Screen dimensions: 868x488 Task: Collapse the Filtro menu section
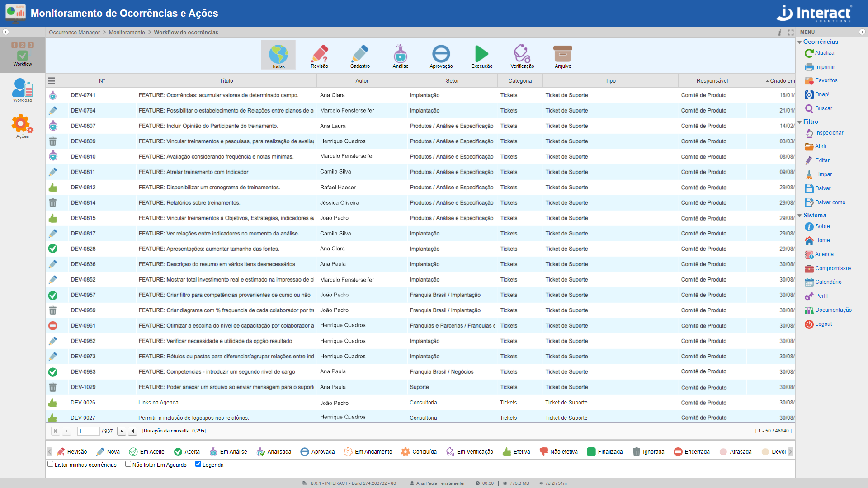(x=799, y=122)
